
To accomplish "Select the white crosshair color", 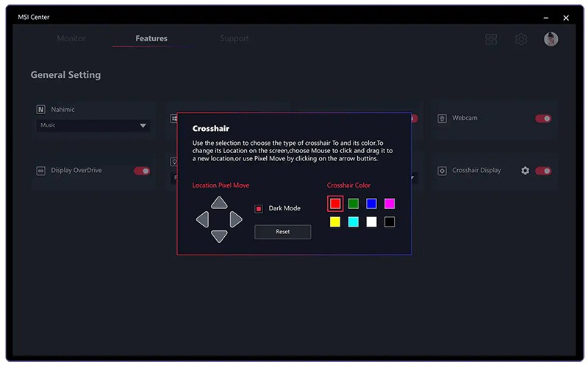I will click(x=371, y=222).
